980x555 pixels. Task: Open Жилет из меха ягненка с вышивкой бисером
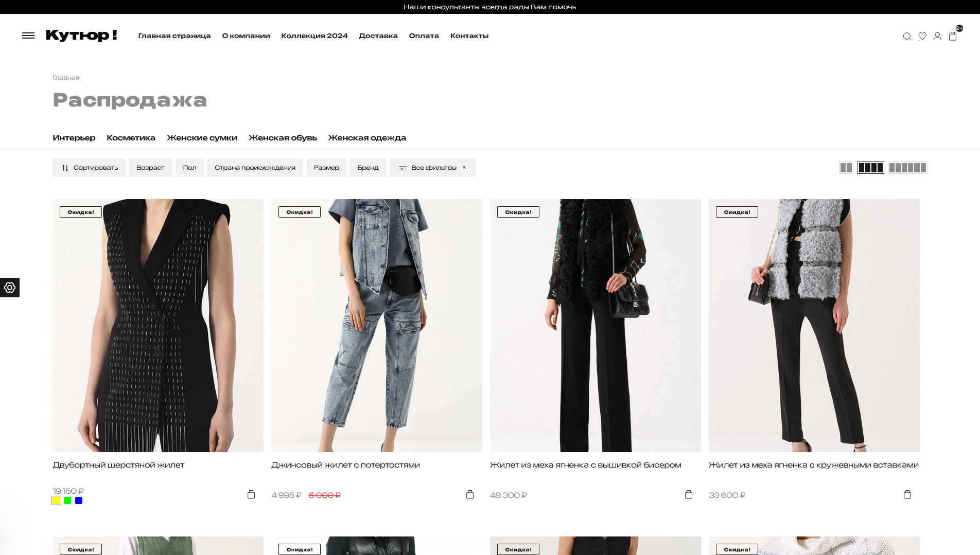point(585,465)
